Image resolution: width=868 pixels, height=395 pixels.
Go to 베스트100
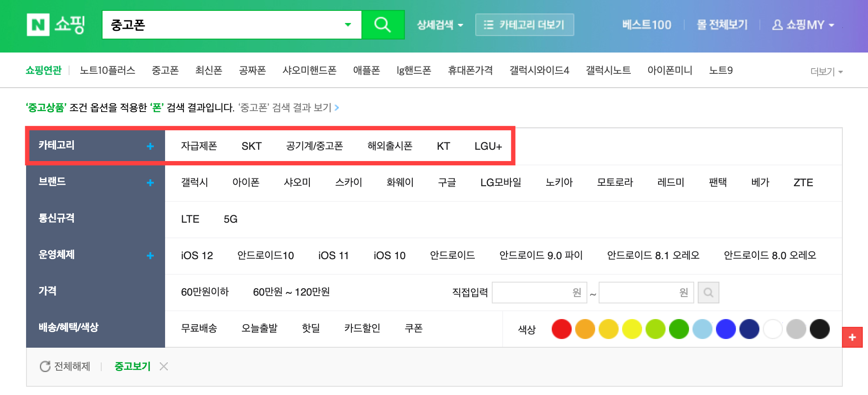[646, 25]
